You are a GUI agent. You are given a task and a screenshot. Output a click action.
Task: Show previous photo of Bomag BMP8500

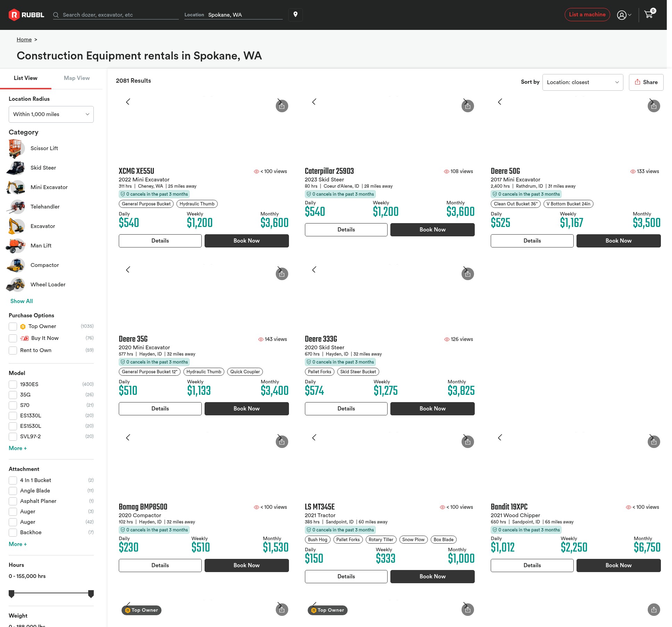coord(128,438)
